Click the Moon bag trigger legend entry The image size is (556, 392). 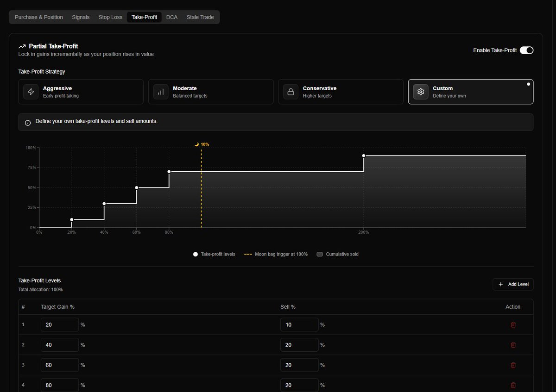click(276, 254)
